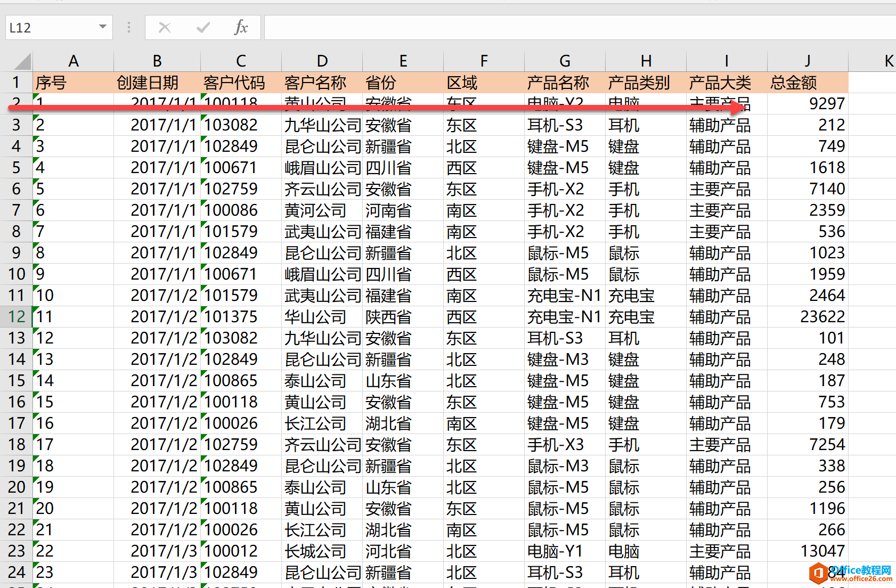
Task: Select column D header
Action: tap(322, 61)
